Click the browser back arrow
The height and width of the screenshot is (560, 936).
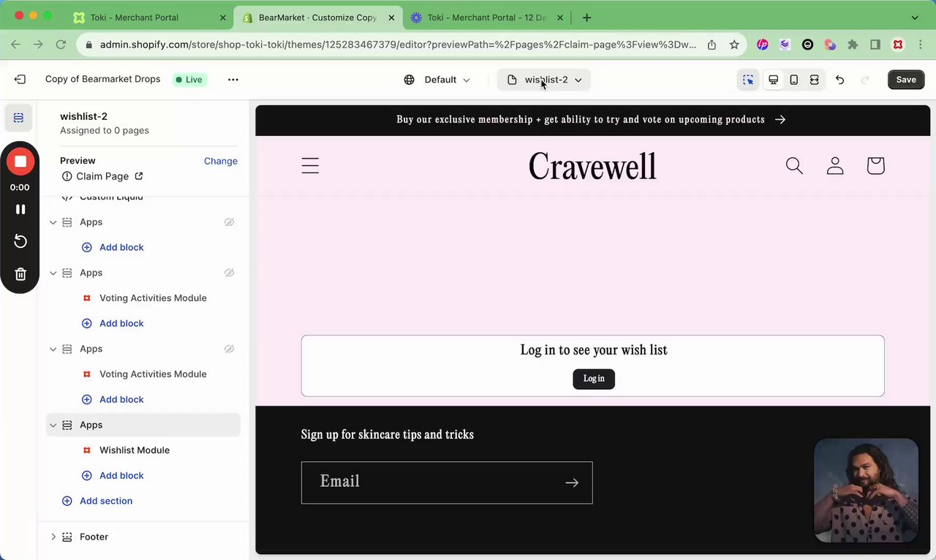tap(15, 45)
